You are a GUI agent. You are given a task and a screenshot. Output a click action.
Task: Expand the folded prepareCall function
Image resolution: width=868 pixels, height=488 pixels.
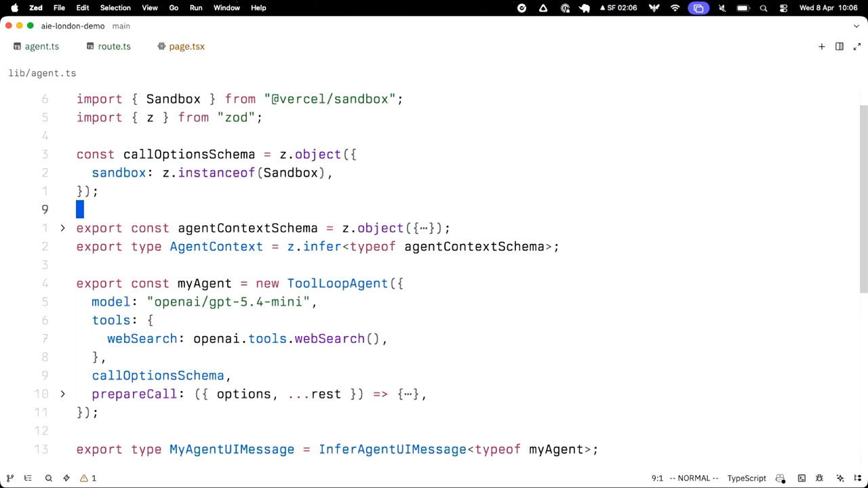tap(62, 394)
